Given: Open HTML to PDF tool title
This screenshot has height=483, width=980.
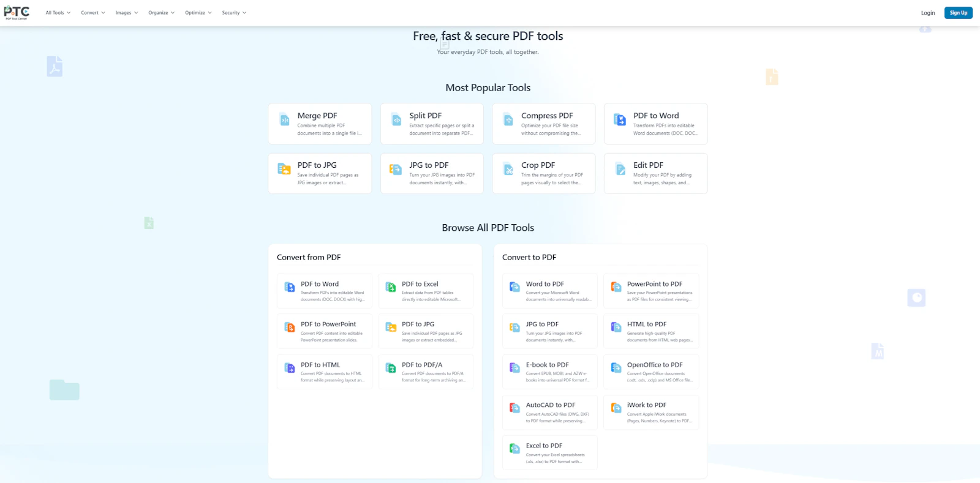Looking at the screenshot, I should click(x=647, y=324).
